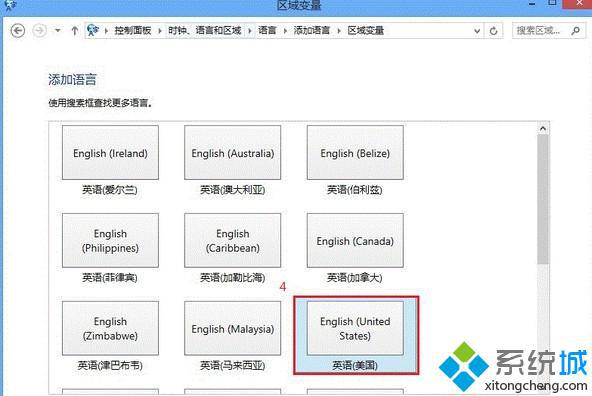Screen dimensions: 592x396
Task: Expand the arrow after 添加语言 breadcrumb
Action: tap(339, 31)
